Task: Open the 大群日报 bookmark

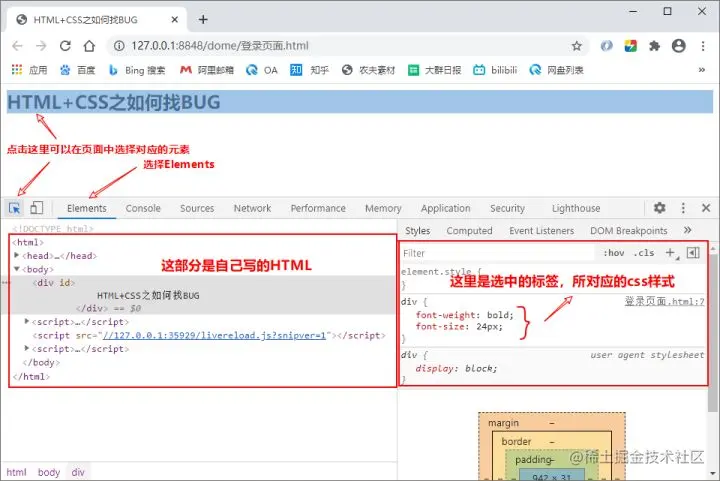Action: coord(434,70)
